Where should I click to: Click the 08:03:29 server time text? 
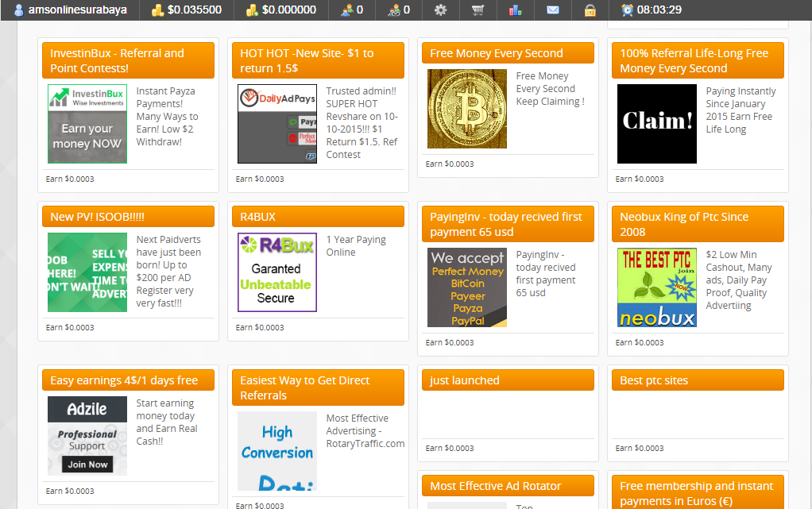pos(659,10)
